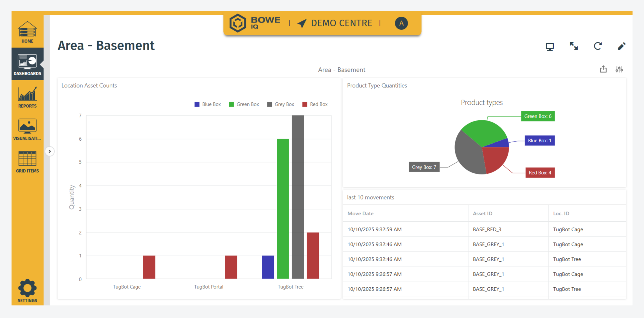Click the BOWE IQ logo

(x=255, y=23)
